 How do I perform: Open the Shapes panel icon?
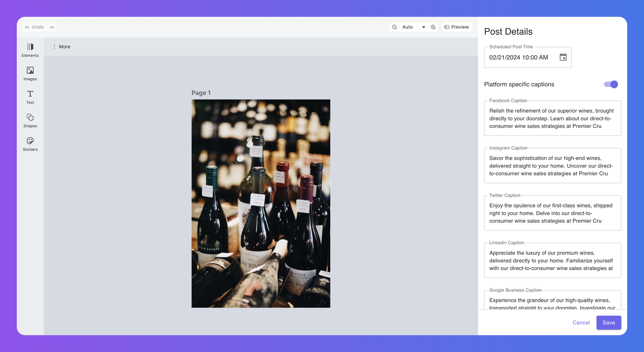tap(30, 117)
